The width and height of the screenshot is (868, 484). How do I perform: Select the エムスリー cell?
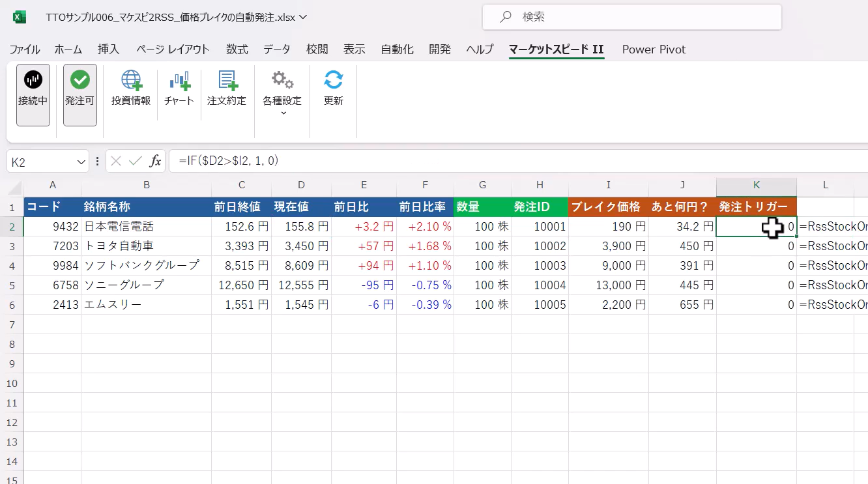(147, 305)
